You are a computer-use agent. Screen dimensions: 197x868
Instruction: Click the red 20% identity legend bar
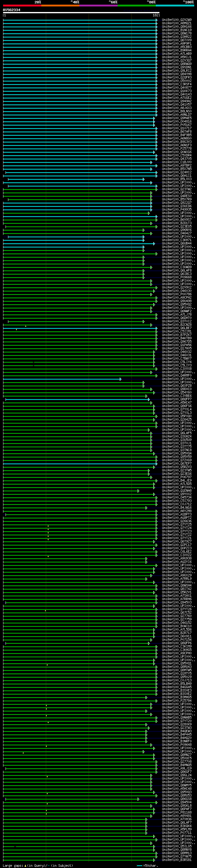(22, 6)
